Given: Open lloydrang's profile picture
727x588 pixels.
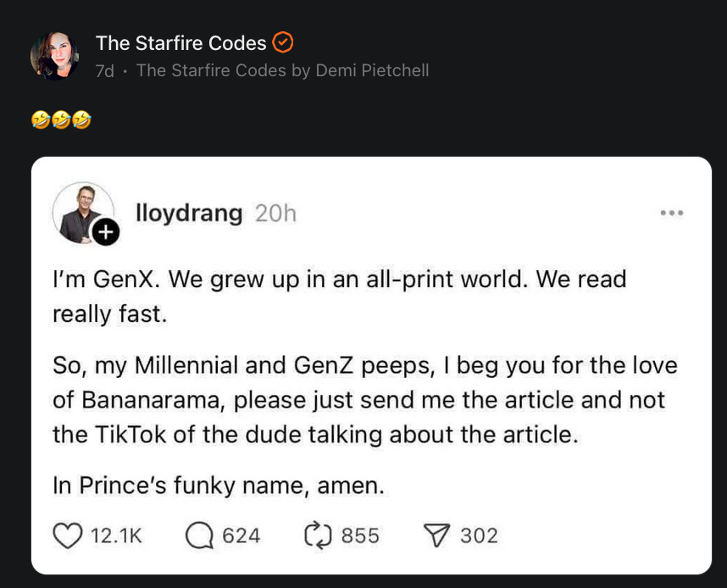Looking at the screenshot, I should point(82,212).
